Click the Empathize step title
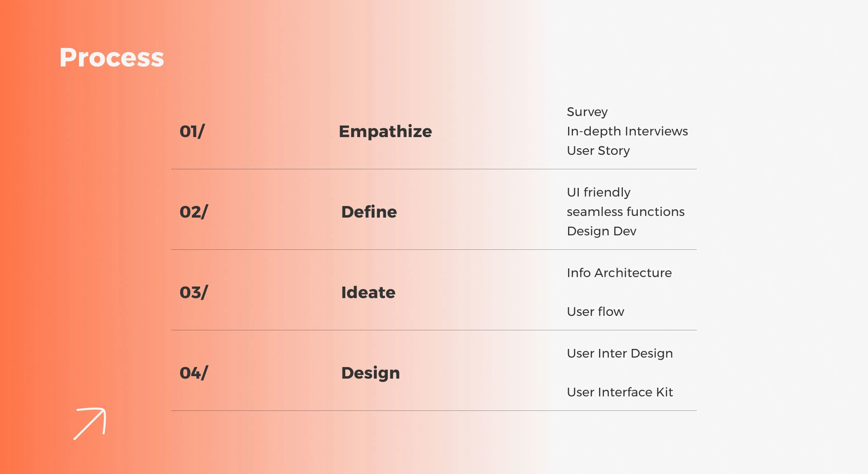 [x=385, y=132]
